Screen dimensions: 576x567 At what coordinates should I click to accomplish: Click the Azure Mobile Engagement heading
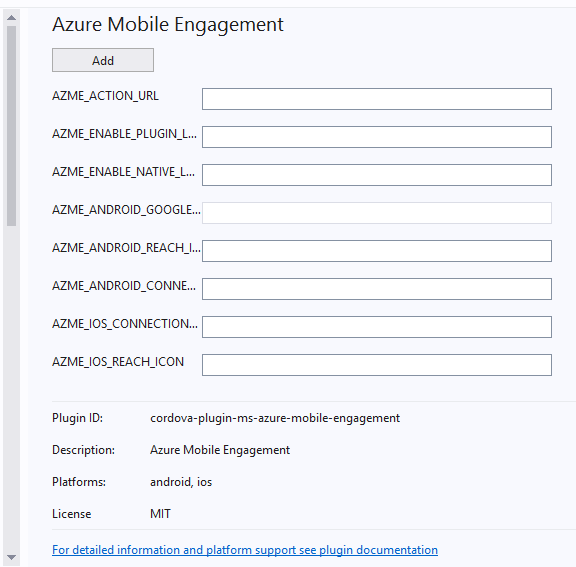(168, 25)
